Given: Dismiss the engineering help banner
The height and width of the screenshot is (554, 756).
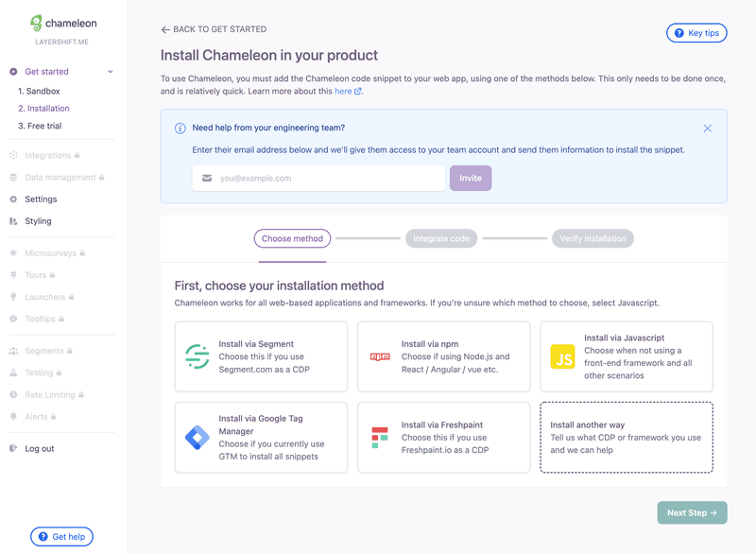Looking at the screenshot, I should point(707,128).
